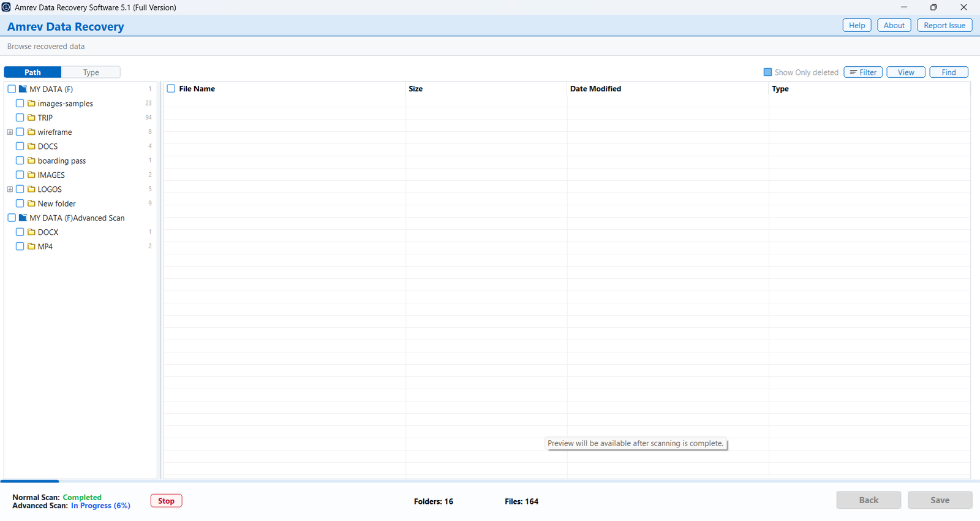The height and width of the screenshot is (521, 980).
Task: Click the Back button
Action: (869, 500)
